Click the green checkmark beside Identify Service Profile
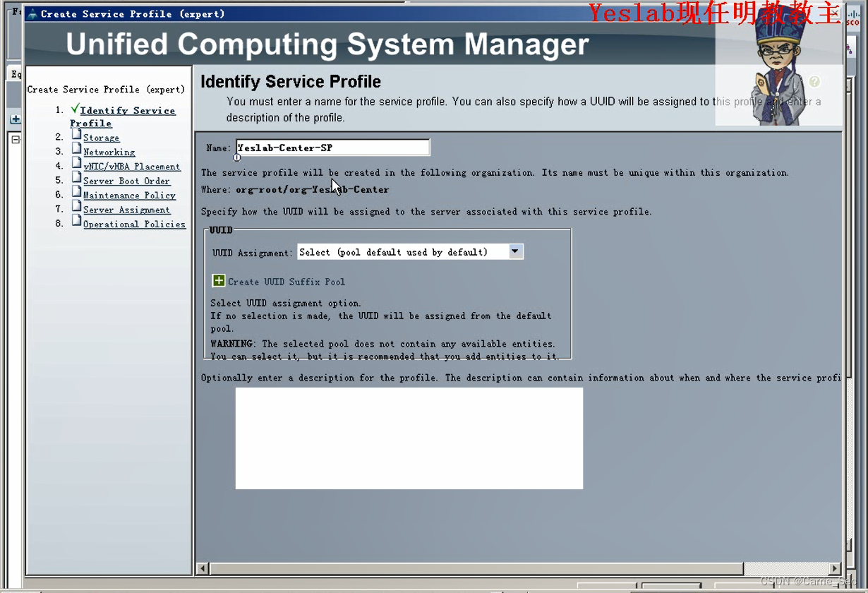This screenshot has height=593, width=868. click(x=75, y=109)
